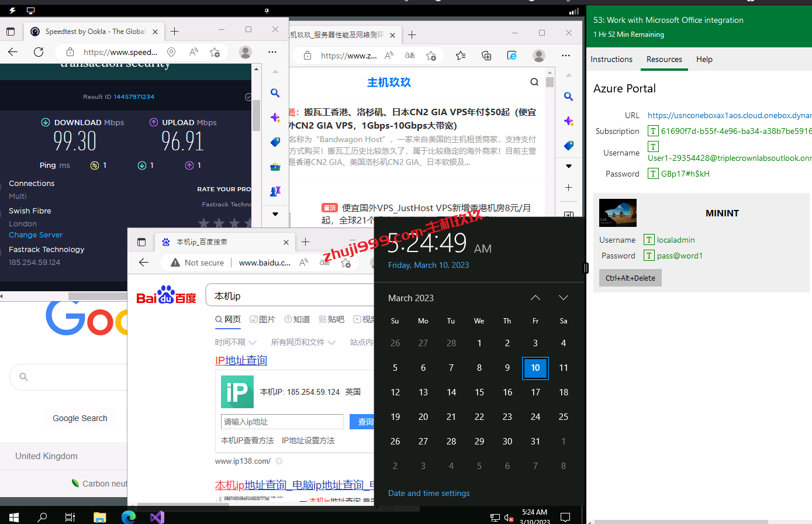This screenshot has width=812, height=524.
Task: Click vertical scrollbar thumb of Speedtest page
Action: pos(256,115)
